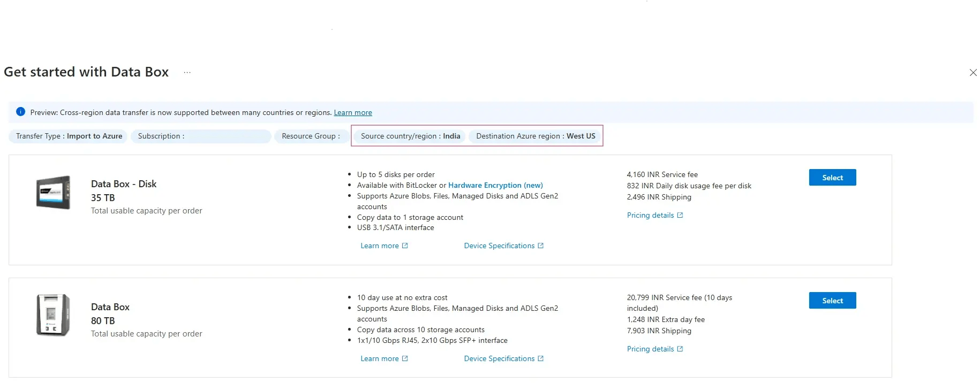Open Learn more link under Data Box
980x383 pixels.
click(x=380, y=358)
